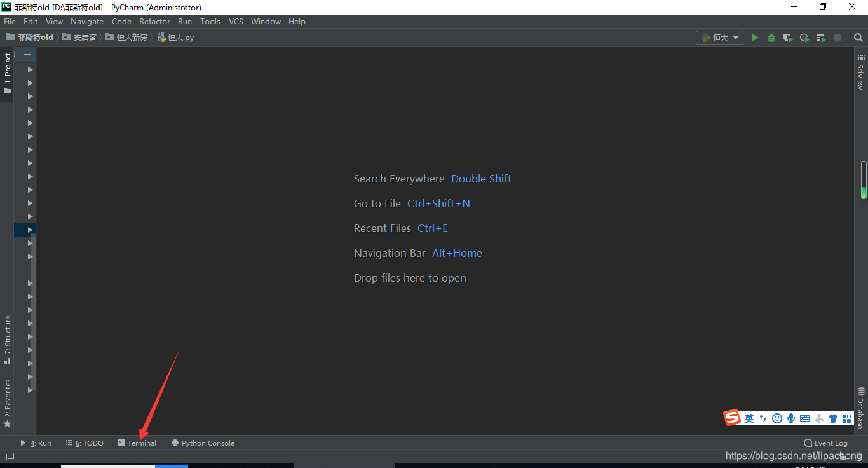This screenshot has height=468, width=868.
Task: Click the Sogou user account icon
Action: [819, 418]
